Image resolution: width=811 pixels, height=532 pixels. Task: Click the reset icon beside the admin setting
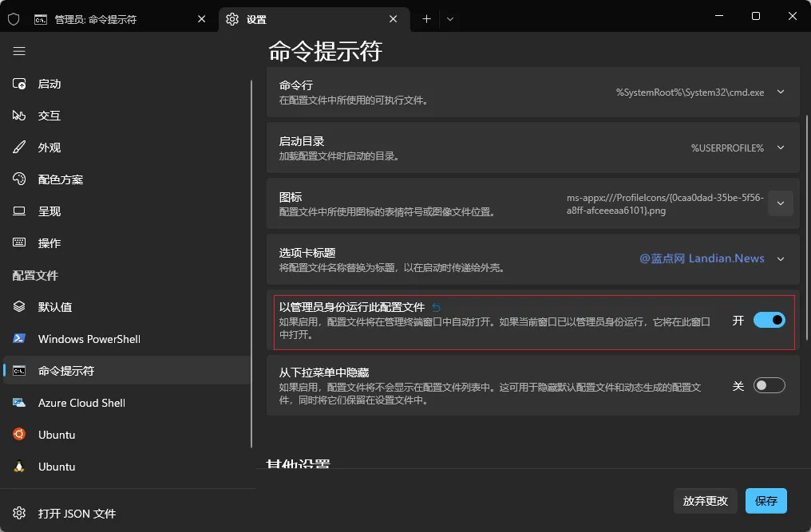coord(437,307)
